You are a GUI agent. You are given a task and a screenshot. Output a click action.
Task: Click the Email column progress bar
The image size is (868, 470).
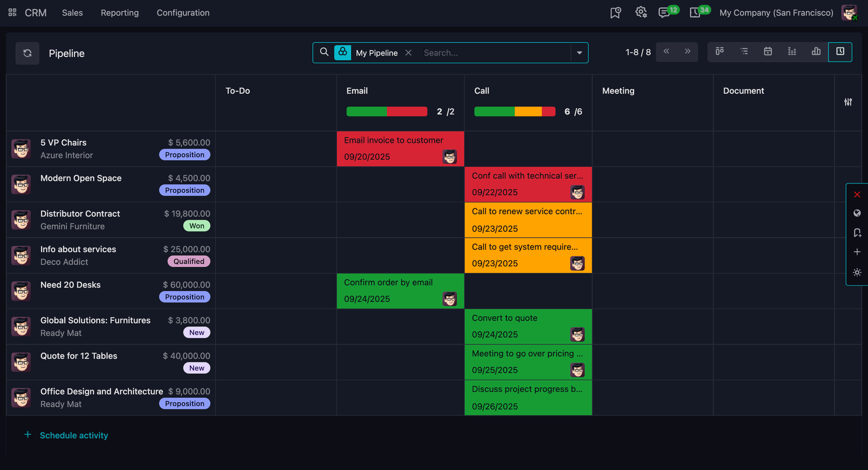click(x=387, y=112)
